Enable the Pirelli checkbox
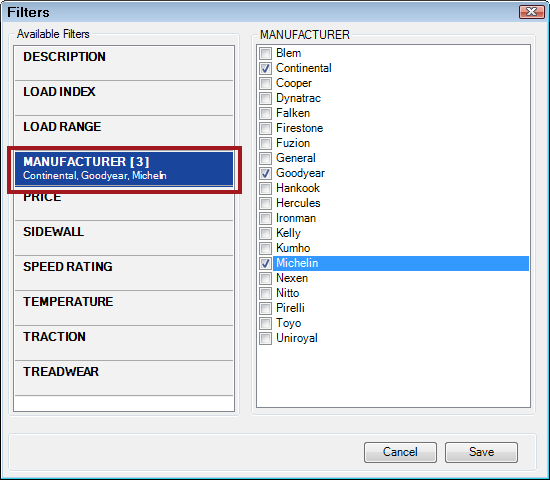The image size is (550, 480). 266,308
